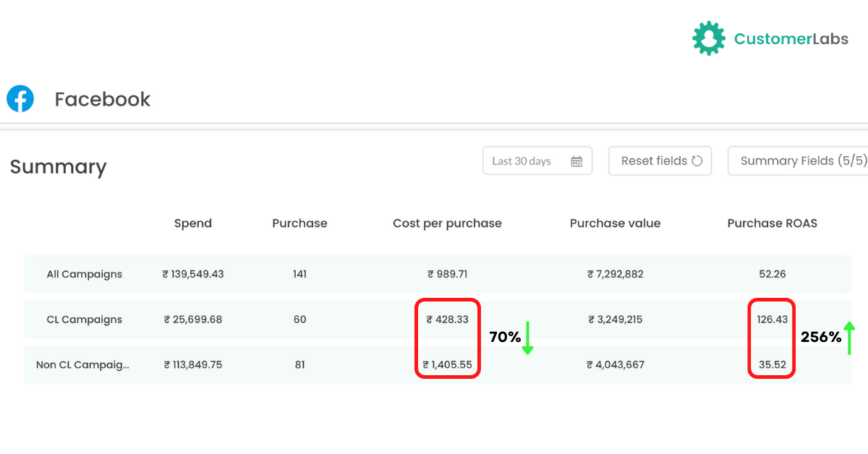Click spend value ₹ 113,849.75

click(193, 365)
